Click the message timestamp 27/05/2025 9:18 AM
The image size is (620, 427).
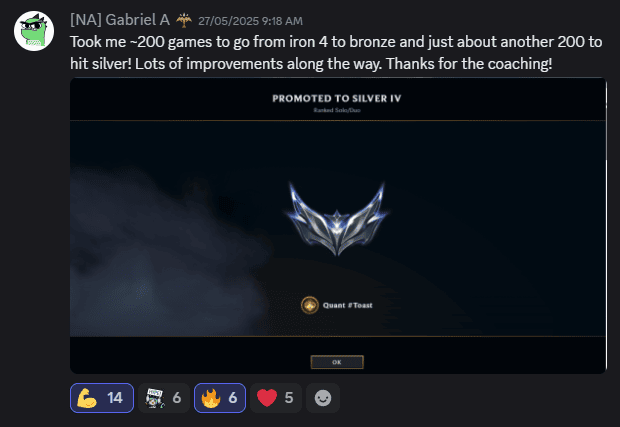[x=250, y=21]
